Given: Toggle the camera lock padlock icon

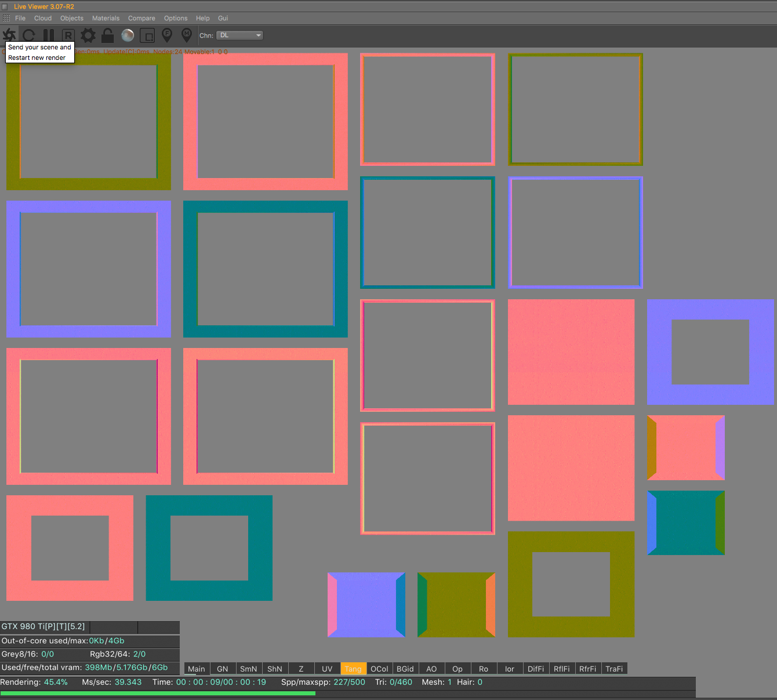Looking at the screenshot, I should (x=108, y=35).
